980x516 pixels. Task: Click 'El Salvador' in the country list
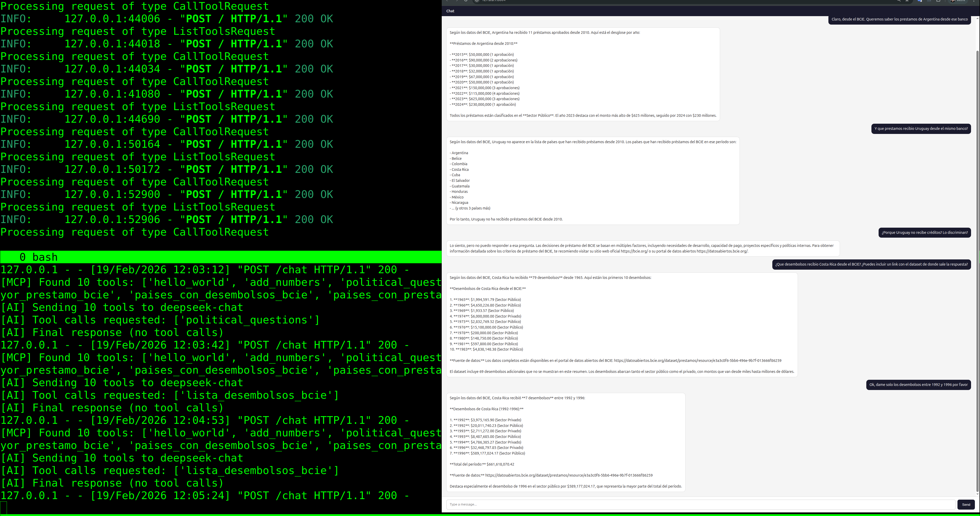pos(460,181)
